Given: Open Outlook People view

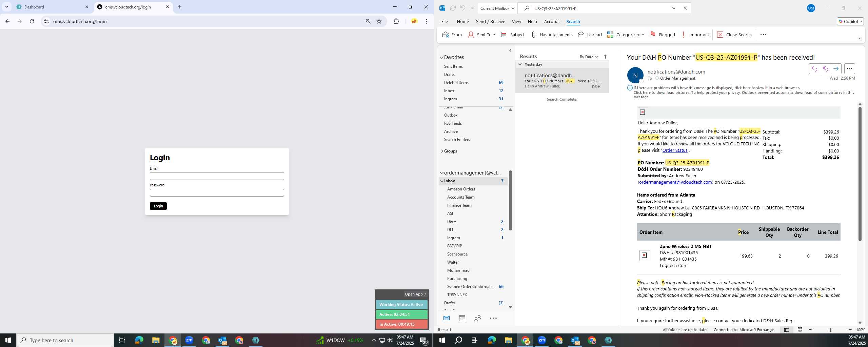Looking at the screenshot, I should coord(477,318).
